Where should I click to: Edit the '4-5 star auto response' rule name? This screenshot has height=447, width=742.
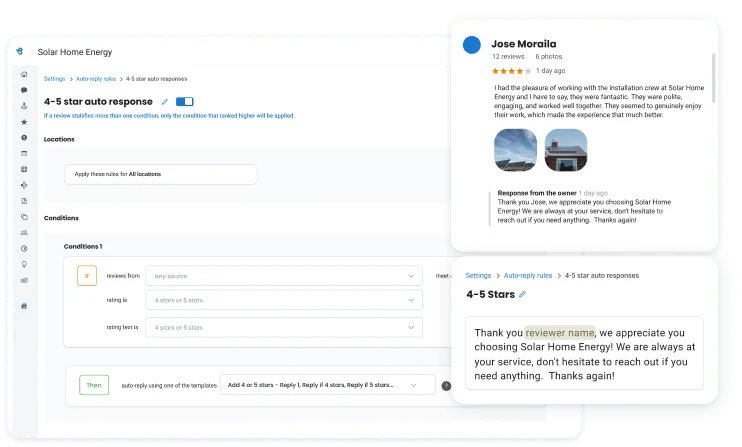pyautogui.click(x=165, y=102)
